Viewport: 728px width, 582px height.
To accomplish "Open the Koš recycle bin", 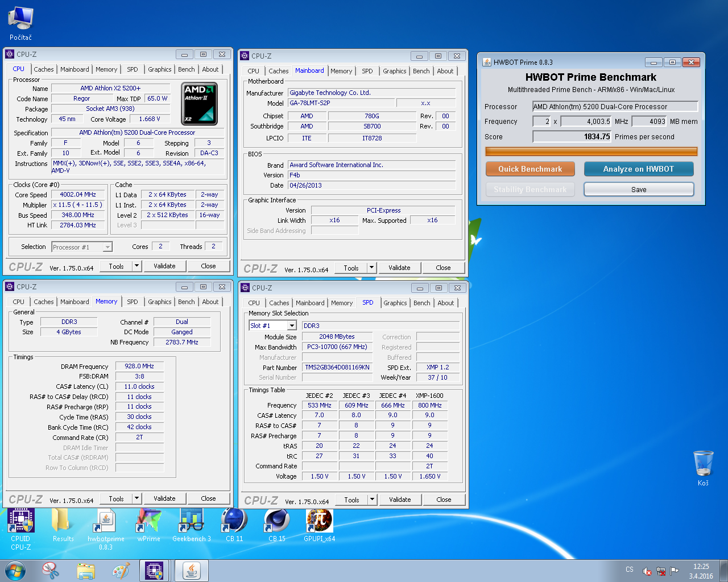I will (x=703, y=468).
